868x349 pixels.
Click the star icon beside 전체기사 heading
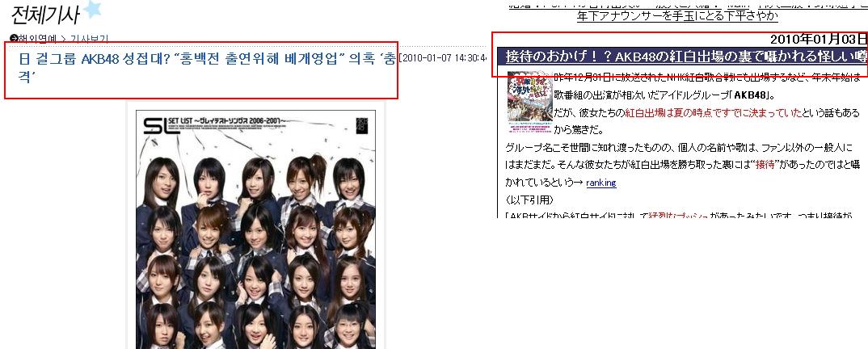coord(92,9)
